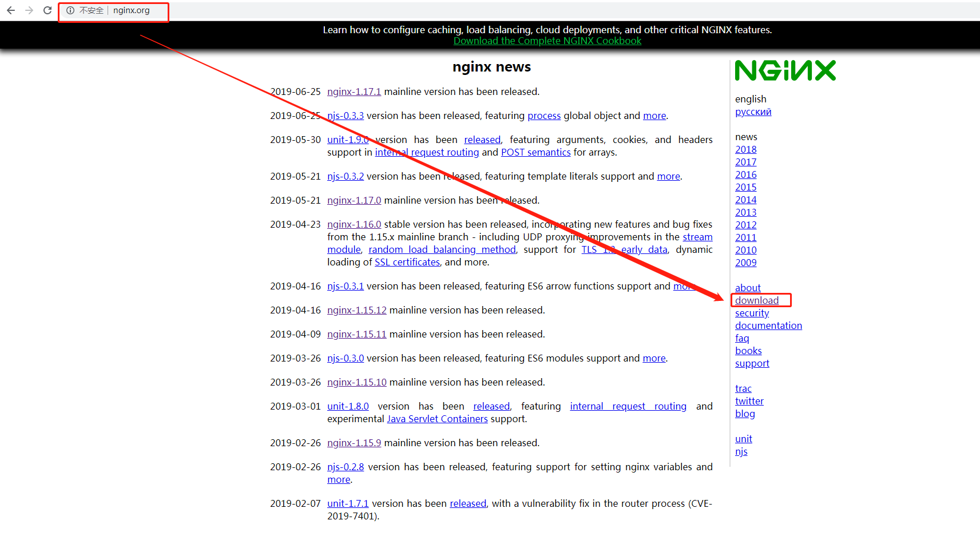Image resolution: width=980 pixels, height=536 pixels.
Task: Select the 'nginx news' page heading
Action: pos(491,67)
